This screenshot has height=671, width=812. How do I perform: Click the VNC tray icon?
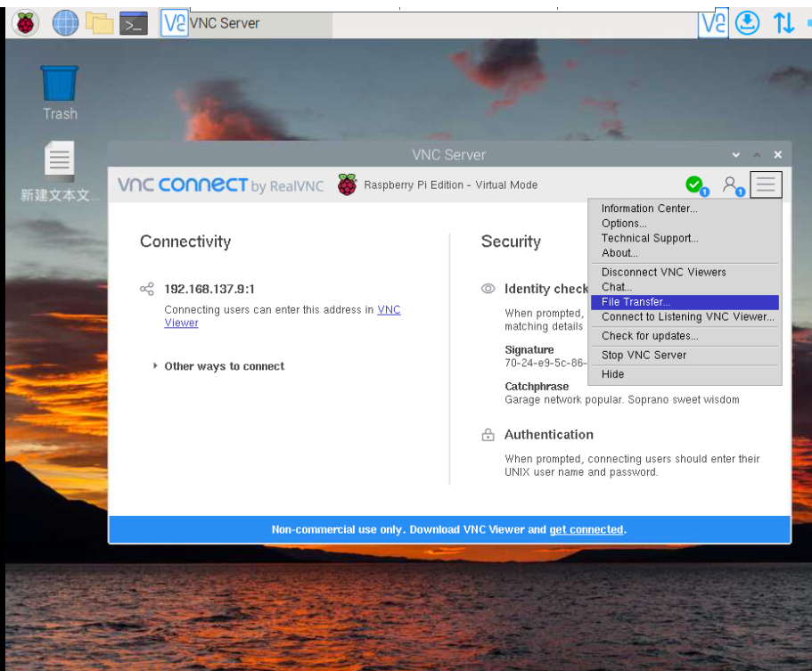click(713, 23)
